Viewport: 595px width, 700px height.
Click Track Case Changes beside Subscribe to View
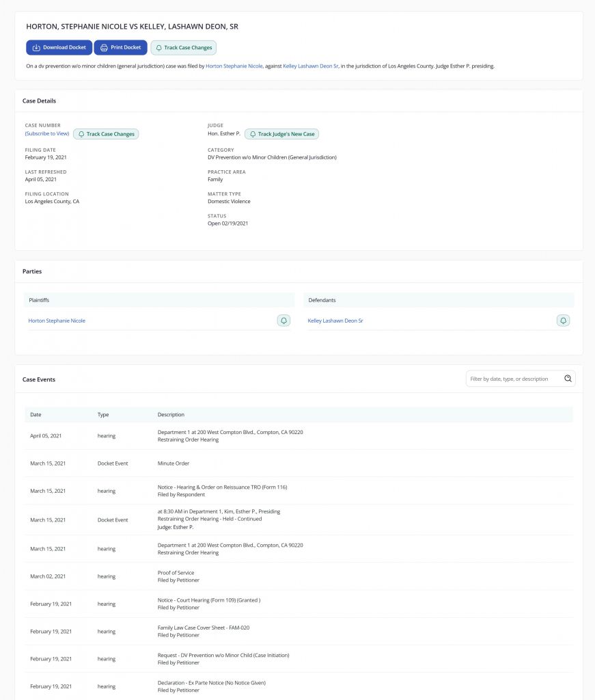[106, 134]
